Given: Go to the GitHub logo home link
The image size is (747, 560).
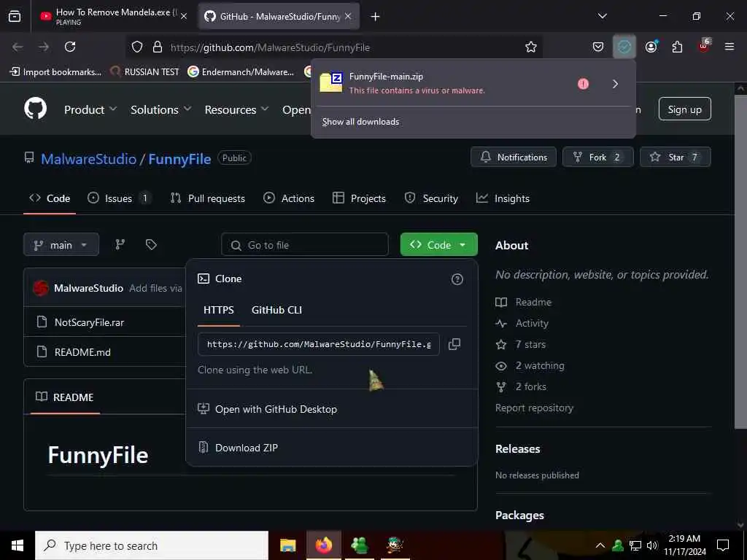Looking at the screenshot, I should pos(35,109).
